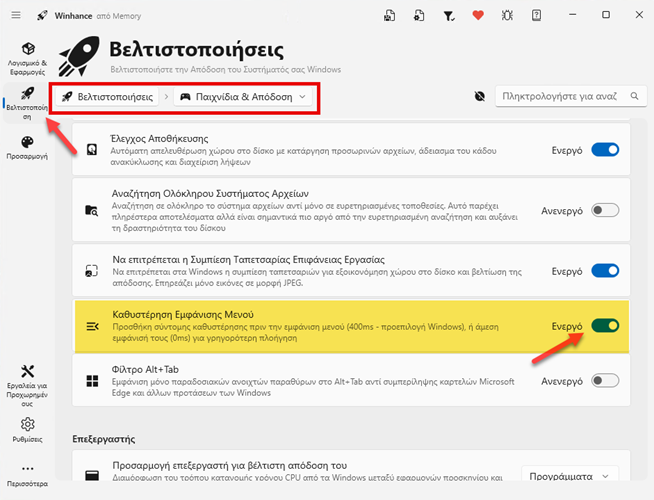Click the folder search icon of file system search
654x500 pixels.
[92, 210]
